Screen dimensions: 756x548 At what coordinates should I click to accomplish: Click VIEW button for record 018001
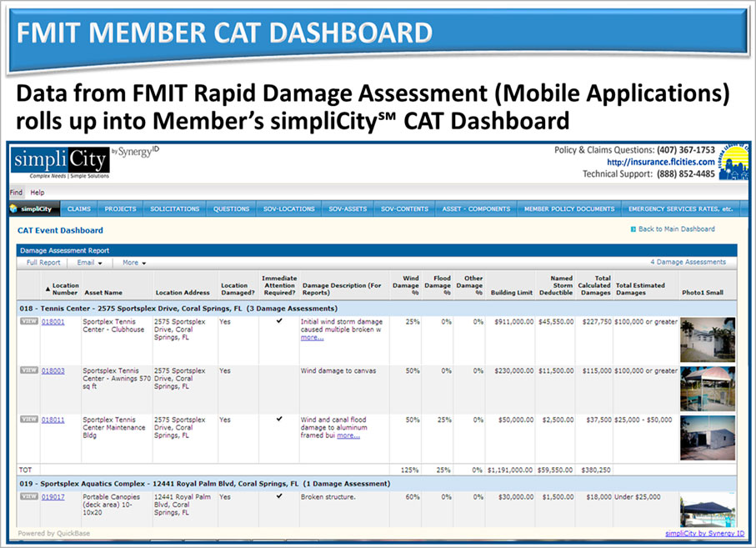click(x=29, y=321)
